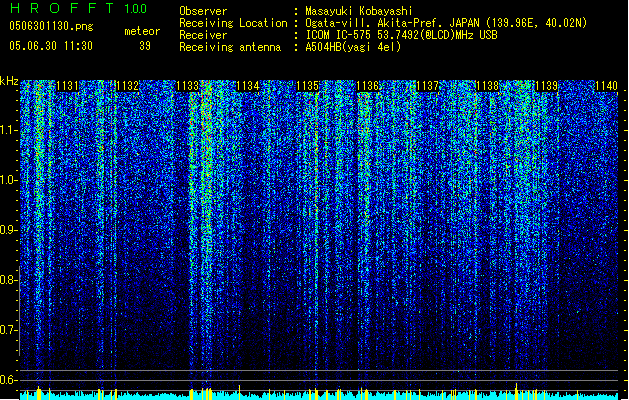Click the 1132 time marker

tap(127, 86)
